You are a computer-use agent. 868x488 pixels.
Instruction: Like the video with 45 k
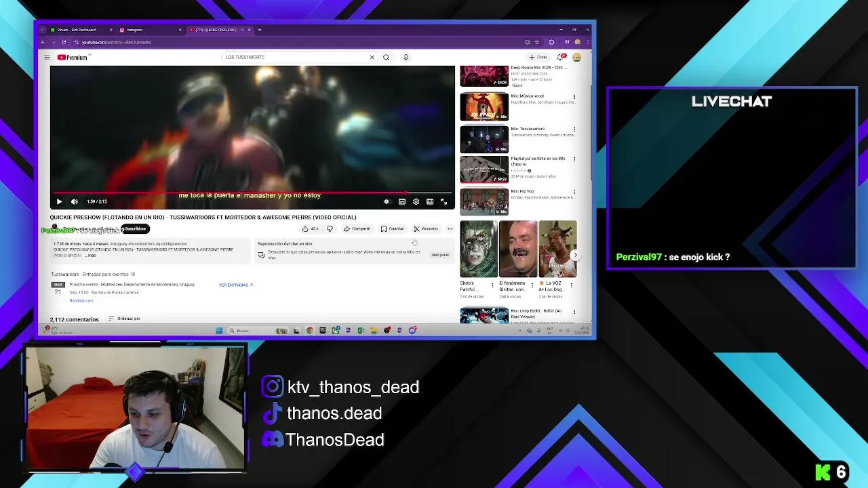tap(311, 228)
